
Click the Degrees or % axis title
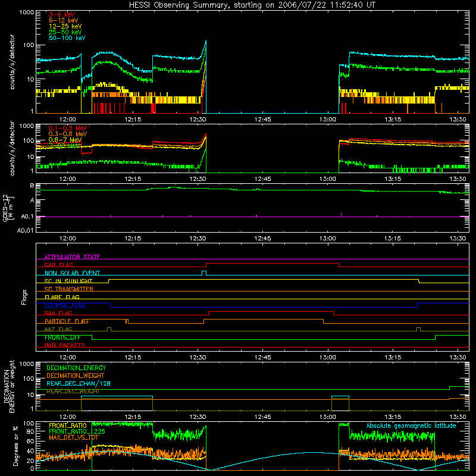pyautogui.click(x=15, y=446)
